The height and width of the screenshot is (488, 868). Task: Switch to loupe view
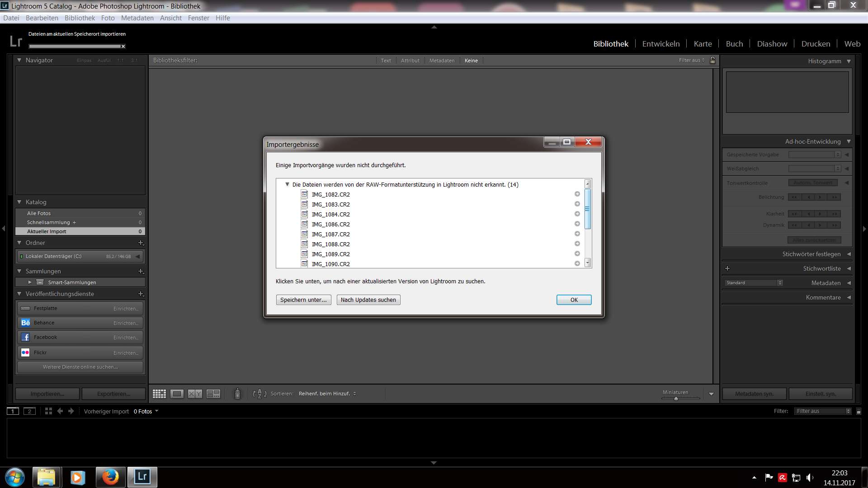tap(177, 394)
